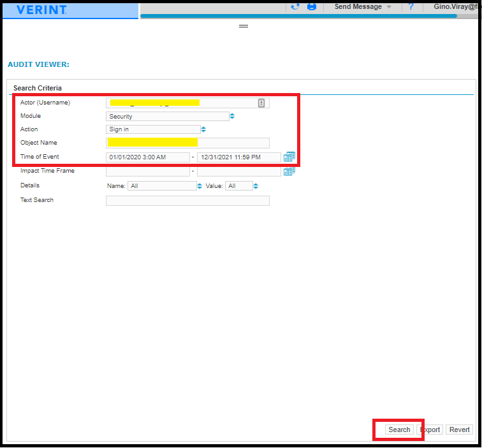The width and height of the screenshot is (482, 448).
Task: Click the Export button
Action: tap(430, 430)
